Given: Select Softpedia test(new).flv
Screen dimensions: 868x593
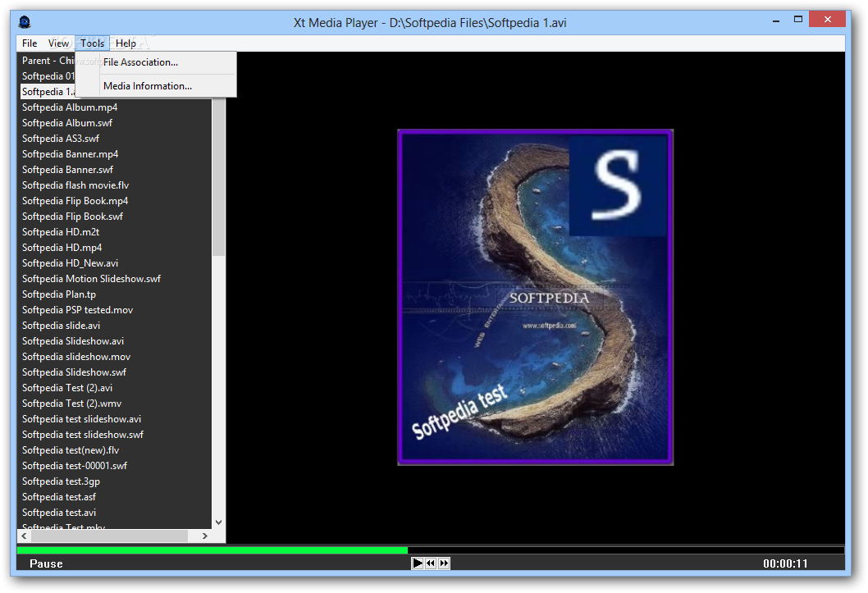Looking at the screenshot, I should click(x=71, y=450).
